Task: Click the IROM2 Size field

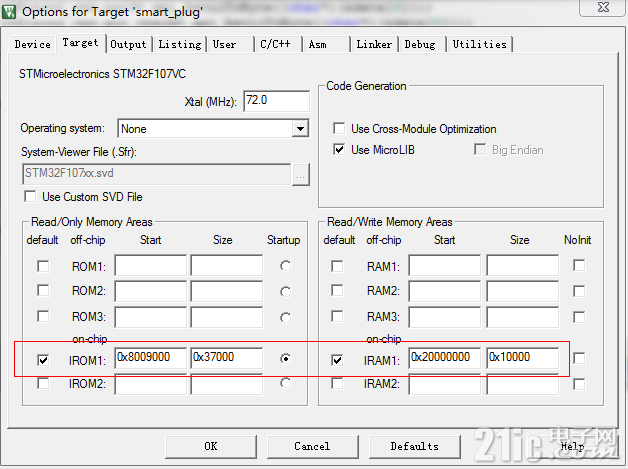Action: [x=227, y=384]
